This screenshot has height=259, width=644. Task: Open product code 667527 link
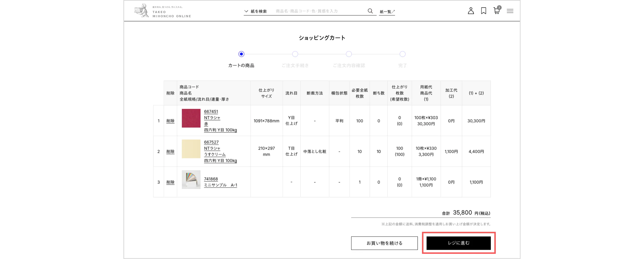(211, 142)
